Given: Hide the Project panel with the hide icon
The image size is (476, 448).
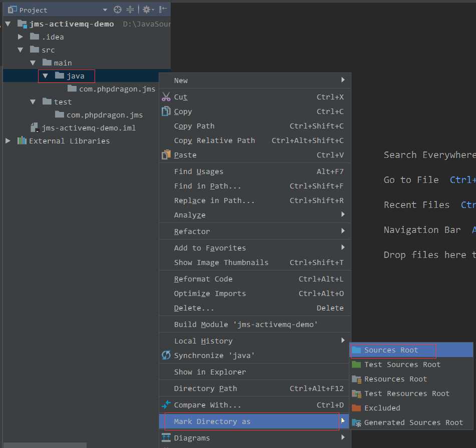Looking at the screenshot, I should pos(163,9).
